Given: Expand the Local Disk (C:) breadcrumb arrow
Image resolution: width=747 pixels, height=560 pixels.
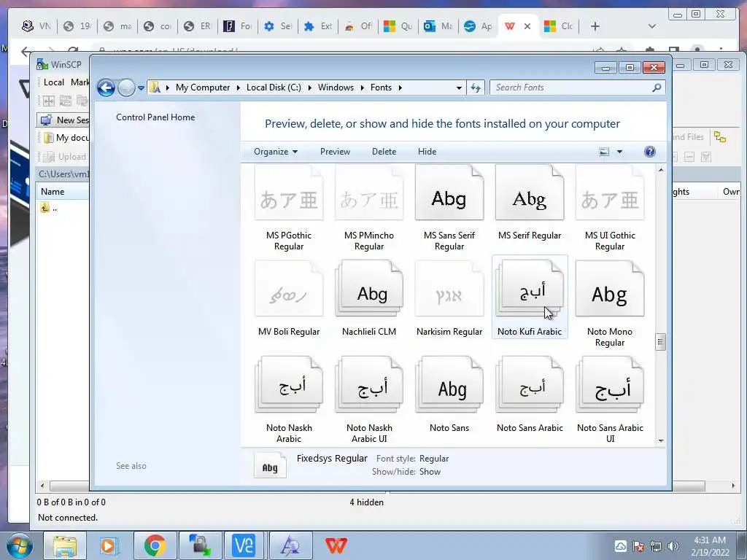Looking at the screenshot, I should pyautogui.click(x=309, y=87).
